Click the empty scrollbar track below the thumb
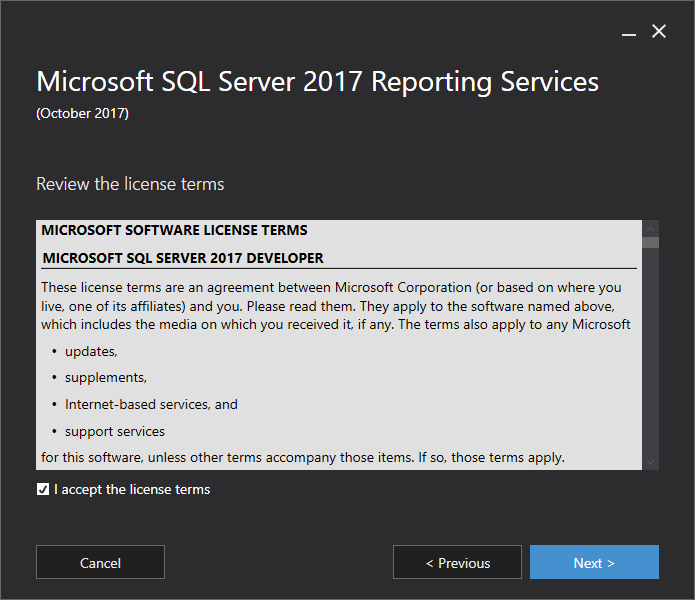The image size is (695, 600). tap(651, 350)
